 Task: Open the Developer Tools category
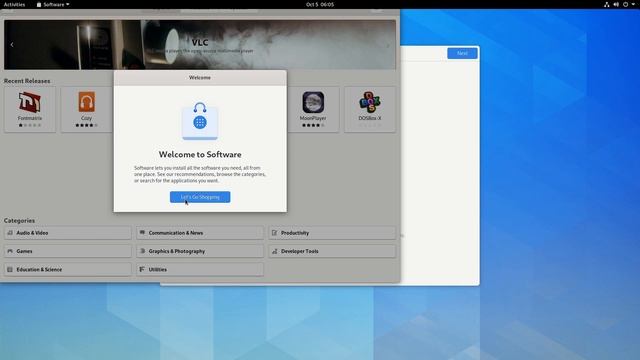point(332,251)
